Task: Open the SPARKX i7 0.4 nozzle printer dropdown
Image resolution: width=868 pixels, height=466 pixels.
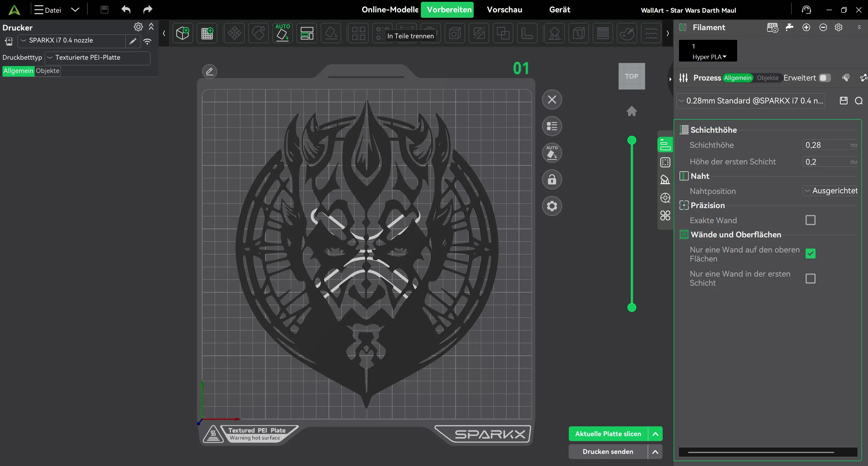Action: pyautogui.click(x=71, y=41)
